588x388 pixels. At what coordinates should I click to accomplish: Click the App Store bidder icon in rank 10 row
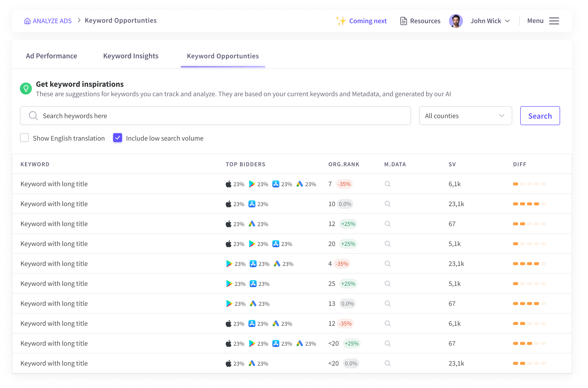tap(252, 204)
